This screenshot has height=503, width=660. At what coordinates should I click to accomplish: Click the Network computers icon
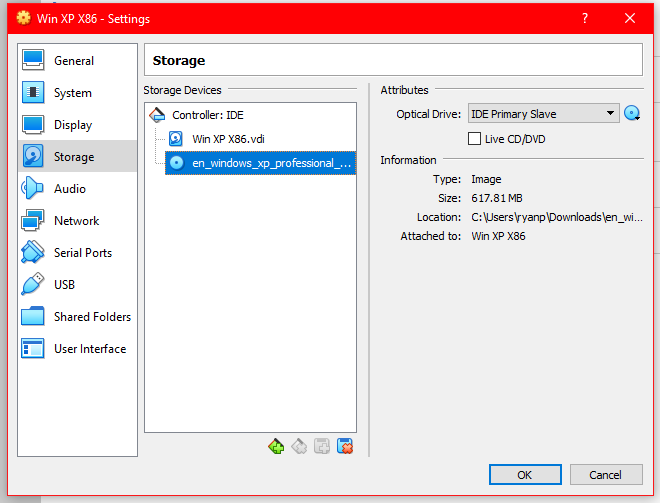(32, 220)
